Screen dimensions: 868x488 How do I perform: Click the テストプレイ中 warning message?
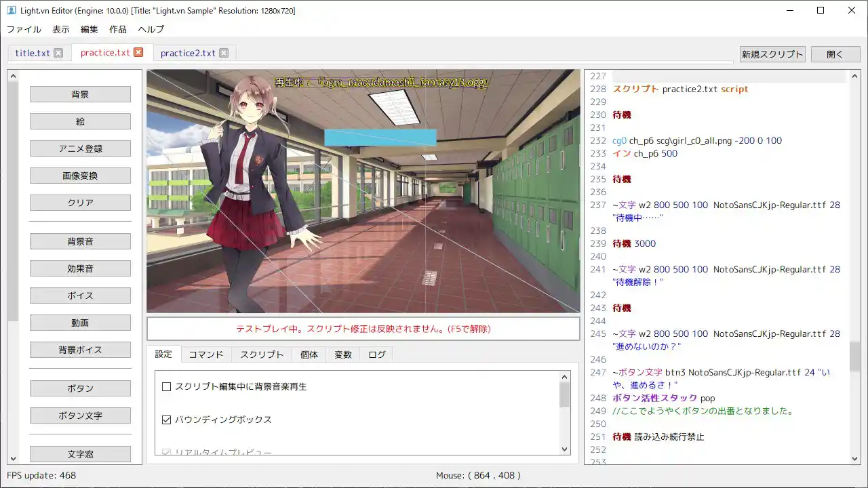point(363,329)
